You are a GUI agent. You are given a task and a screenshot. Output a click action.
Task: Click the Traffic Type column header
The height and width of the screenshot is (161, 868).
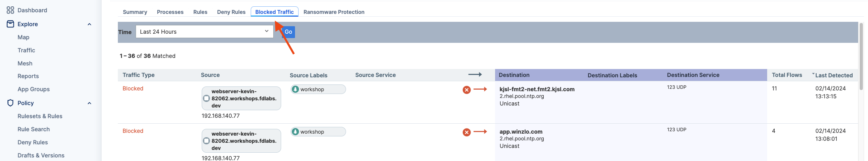[x=138, y=75]
